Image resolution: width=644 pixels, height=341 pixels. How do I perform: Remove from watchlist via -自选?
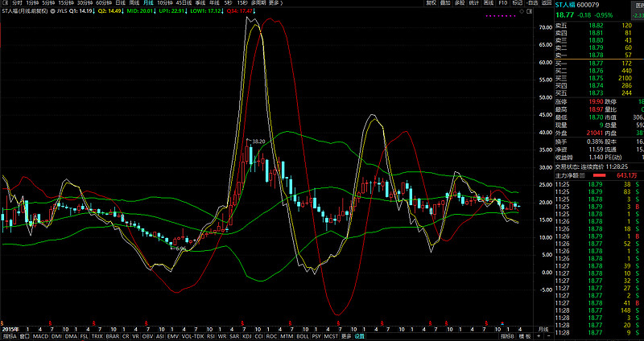(530, 3)
